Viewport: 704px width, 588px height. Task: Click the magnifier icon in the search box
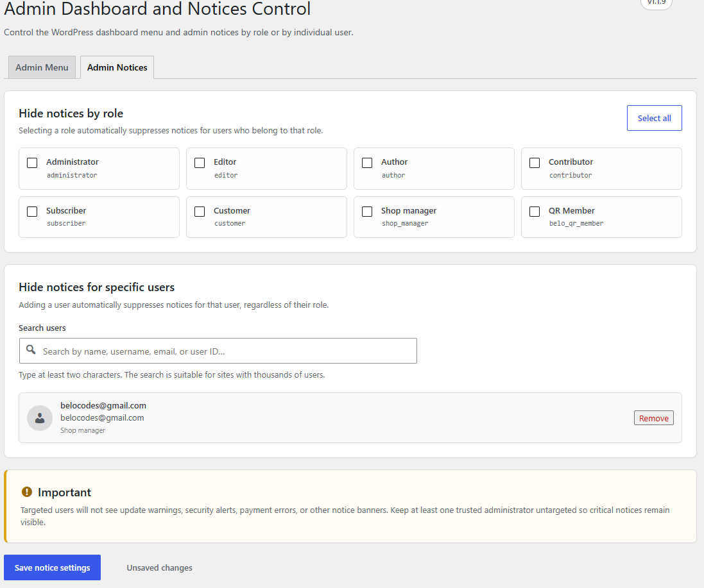click(31, 349)
